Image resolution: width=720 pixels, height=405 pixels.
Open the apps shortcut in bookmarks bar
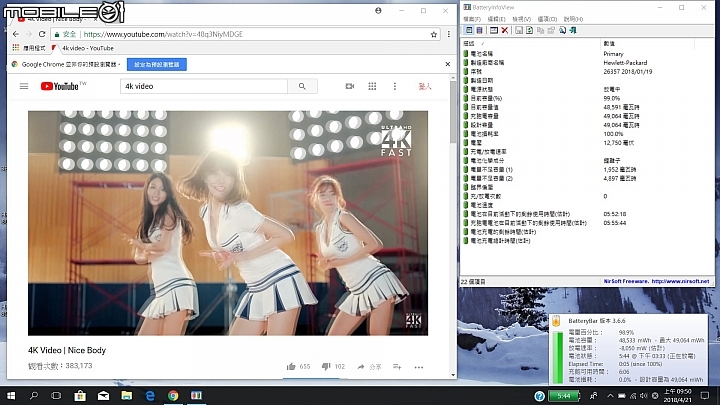tap(28, 48)
